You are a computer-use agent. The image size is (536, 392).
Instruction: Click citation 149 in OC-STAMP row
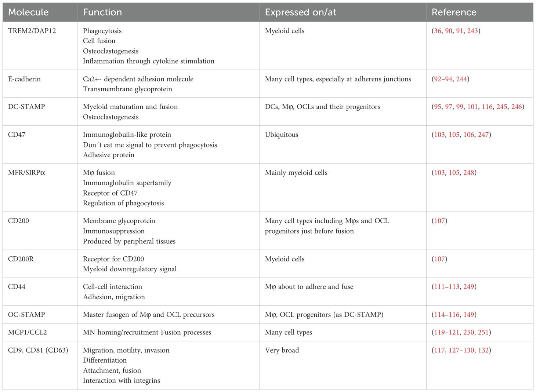469,315
